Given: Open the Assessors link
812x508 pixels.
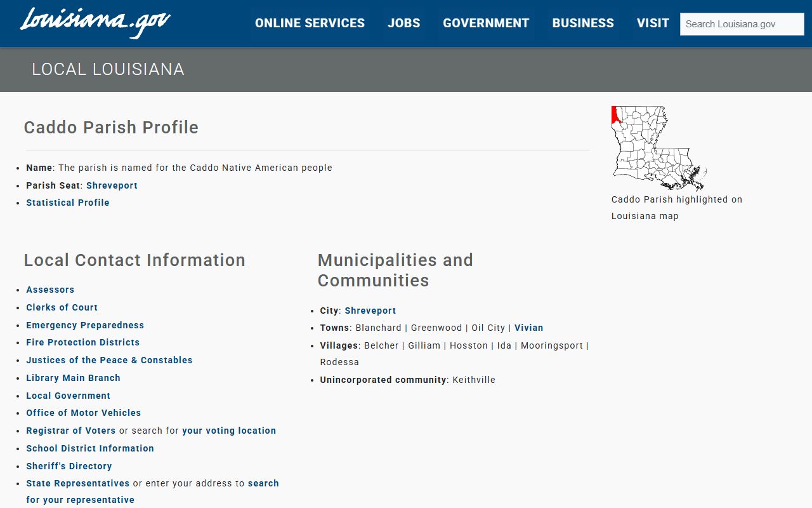Looking at the screenshot, I should click(50, 290).
